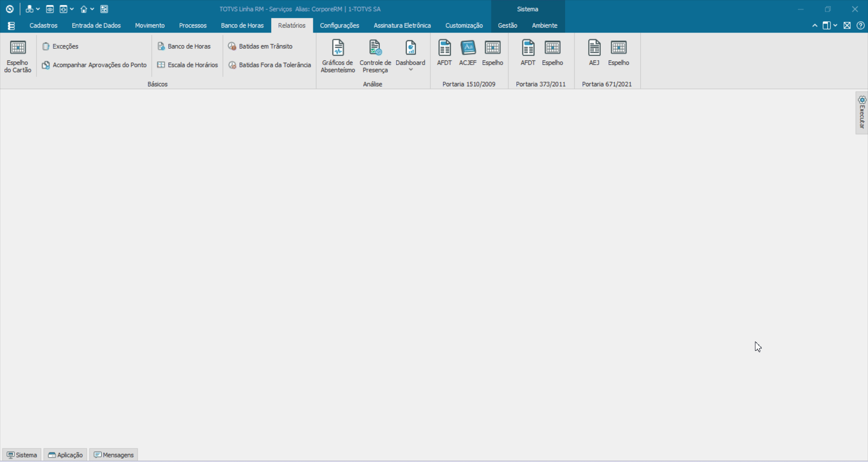The width and height of the screenshot is (868, 462).
Task: Switch to the Cadastros tab
Action: pos(43,26)
